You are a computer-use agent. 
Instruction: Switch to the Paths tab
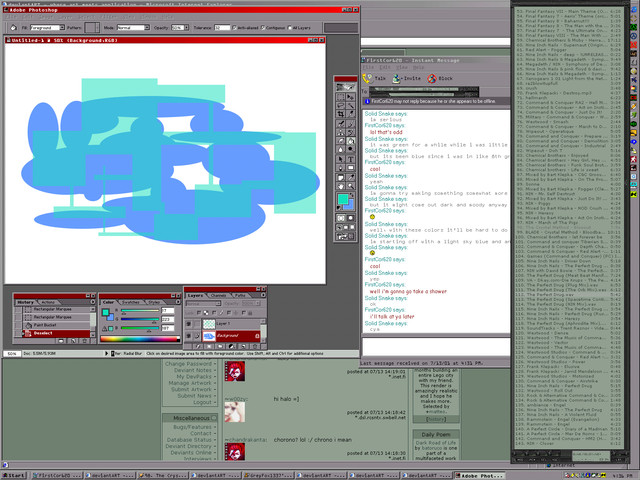tap(240, 296)
